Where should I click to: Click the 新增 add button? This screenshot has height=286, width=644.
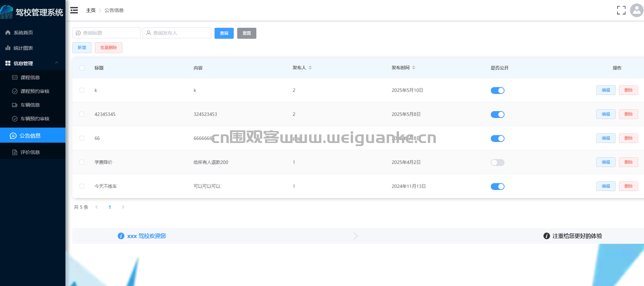(82, 48)
